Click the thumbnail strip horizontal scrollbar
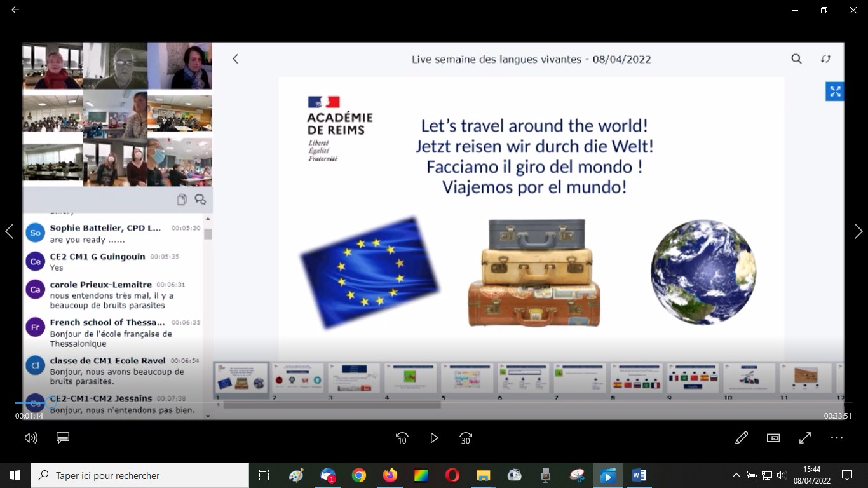This screenshot has width=868, height=488. 332,405
